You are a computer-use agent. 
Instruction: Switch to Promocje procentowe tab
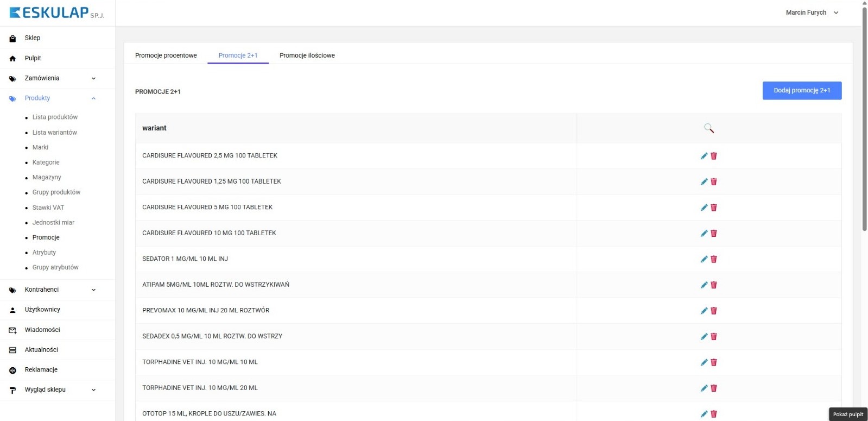coord(166,55)
